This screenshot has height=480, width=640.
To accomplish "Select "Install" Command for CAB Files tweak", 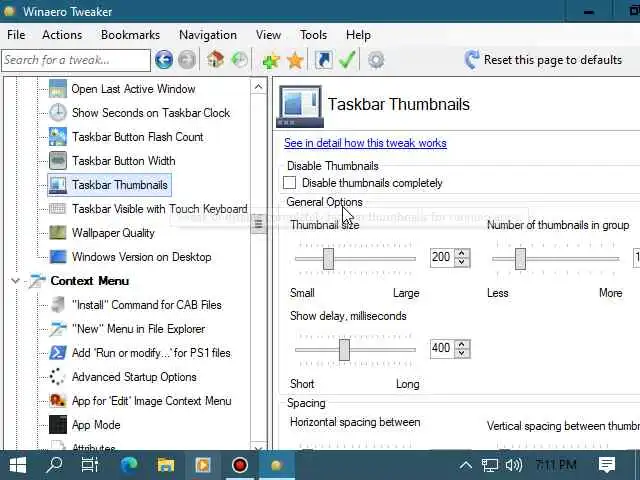I will [x=147, y=305].
